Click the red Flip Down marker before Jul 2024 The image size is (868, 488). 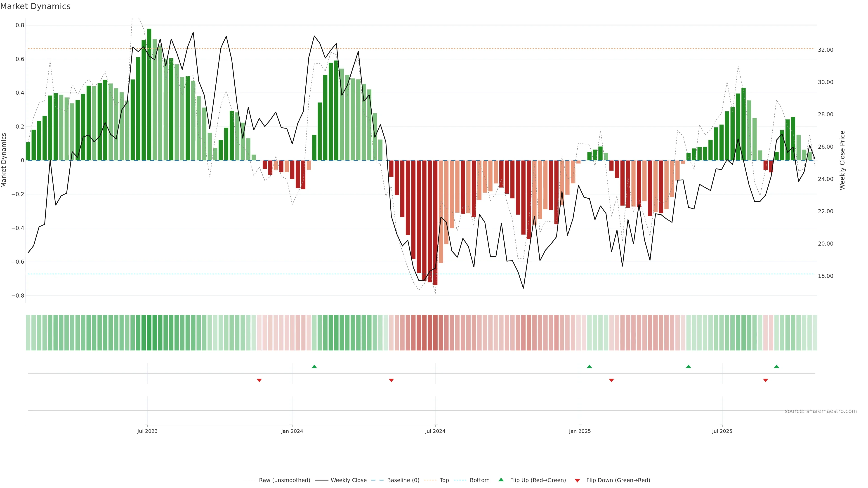click(391, 380)
